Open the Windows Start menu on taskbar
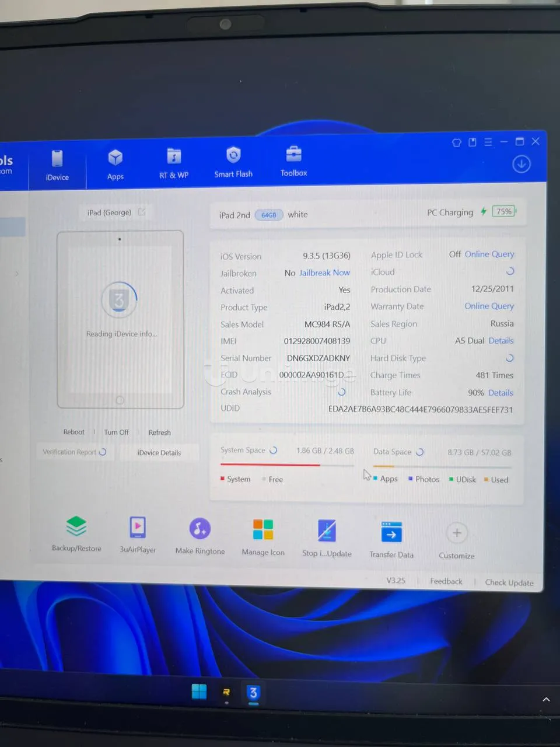This screenshot has width=560, height=747. [x=199, y=692]
